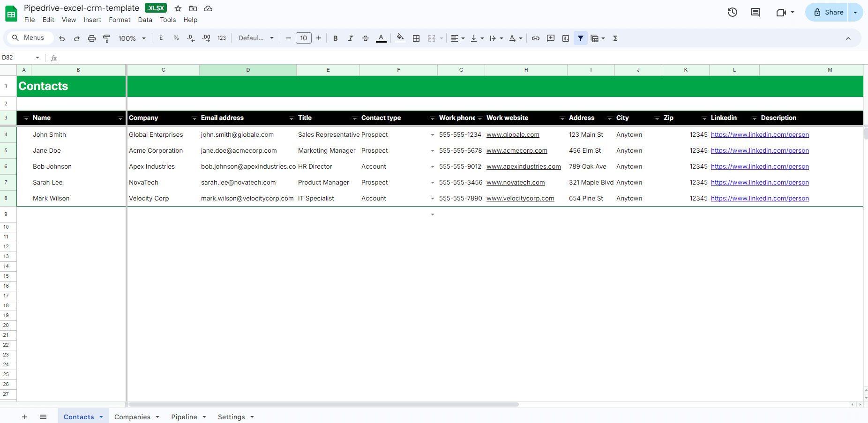Select the Paint format tool
This screenshot has width=868, height=423.
pos(106,38)
